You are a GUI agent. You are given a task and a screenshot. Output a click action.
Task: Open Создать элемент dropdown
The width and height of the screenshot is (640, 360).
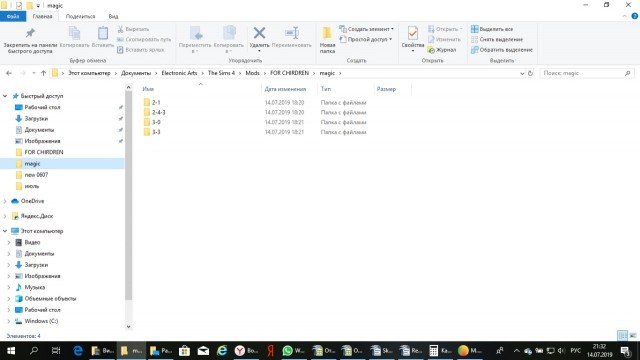(x=367, y=29)
